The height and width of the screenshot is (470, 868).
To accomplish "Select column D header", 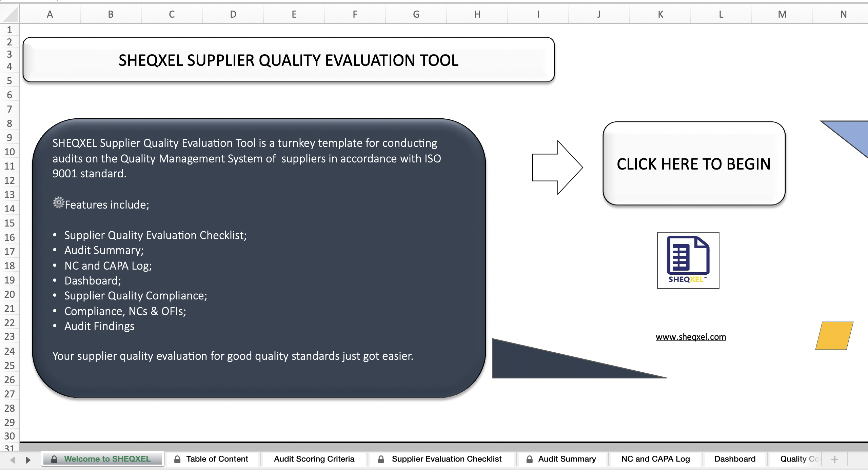I will pos(233,14).
